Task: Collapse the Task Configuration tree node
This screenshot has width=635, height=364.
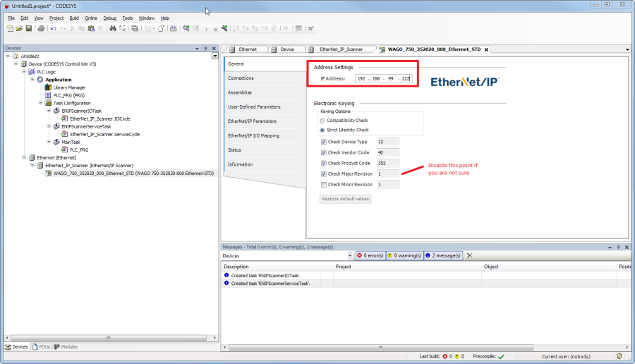Action: pyautogui.click(x=40, y=102)
